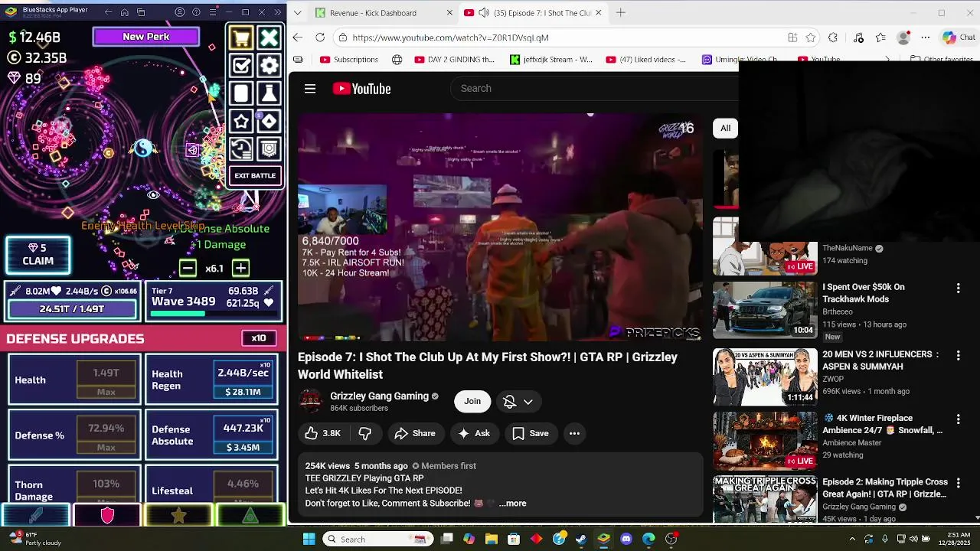
Task: Expand description with ...more
Action: click(x=512, y=503)
